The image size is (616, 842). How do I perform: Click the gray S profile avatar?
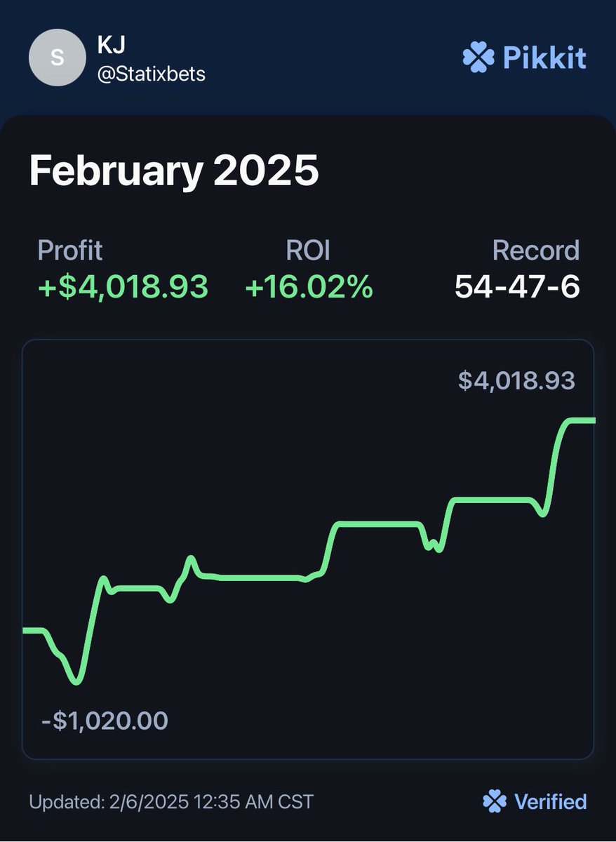[57, 58]
